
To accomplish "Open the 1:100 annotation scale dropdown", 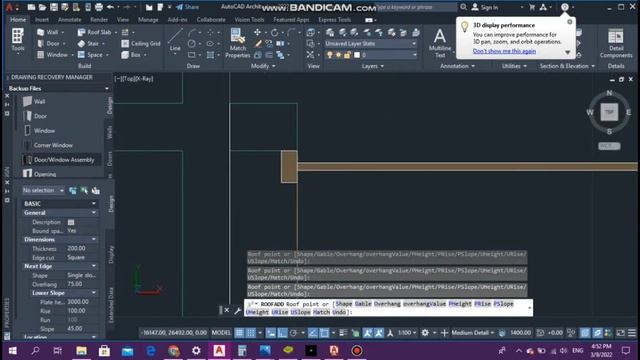I will [x=407, y=333].
